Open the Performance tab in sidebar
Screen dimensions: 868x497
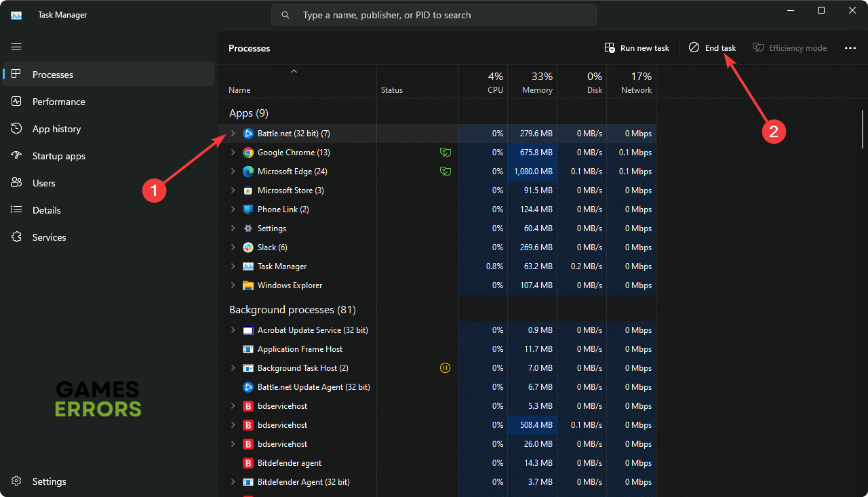(x=59, y=102)
